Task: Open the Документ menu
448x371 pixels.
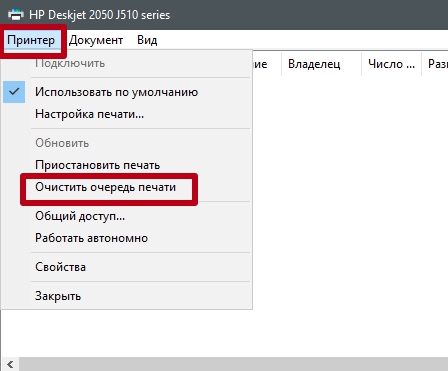Action: point(96,40)
